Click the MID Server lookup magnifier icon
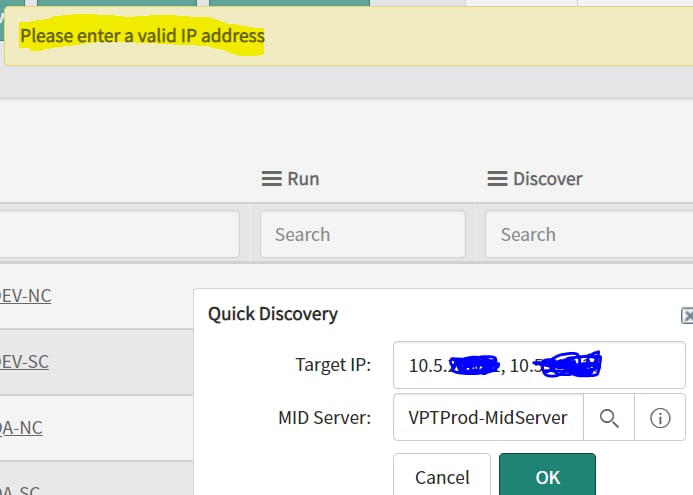Image resolution: width=693 pixels, height=495 pixels. (609, 418)
